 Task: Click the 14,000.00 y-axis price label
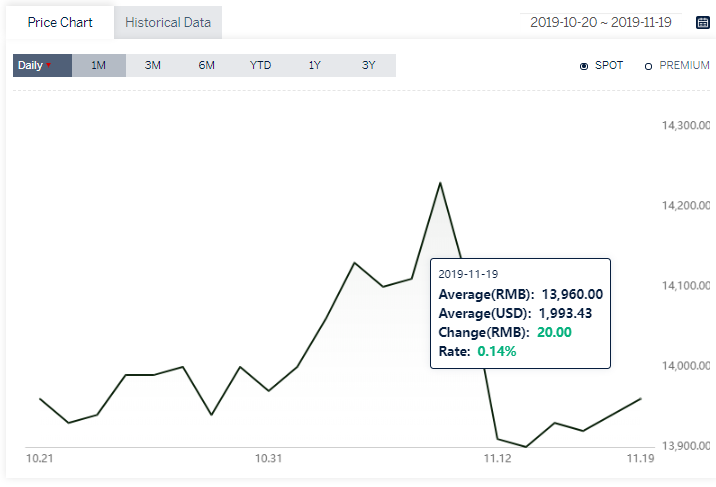click(686, 366)
